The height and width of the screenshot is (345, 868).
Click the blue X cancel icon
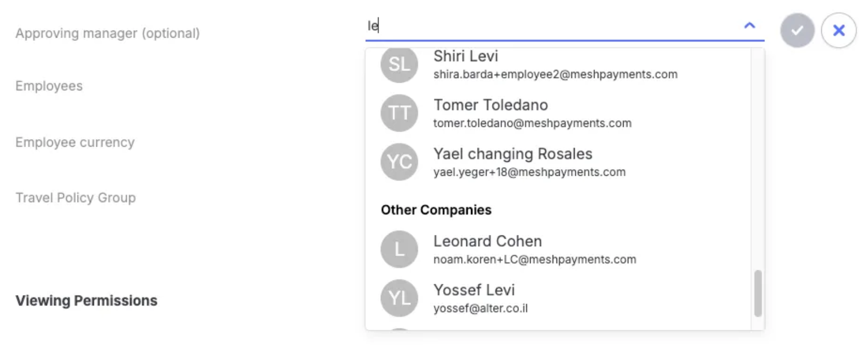pos(838,31)
